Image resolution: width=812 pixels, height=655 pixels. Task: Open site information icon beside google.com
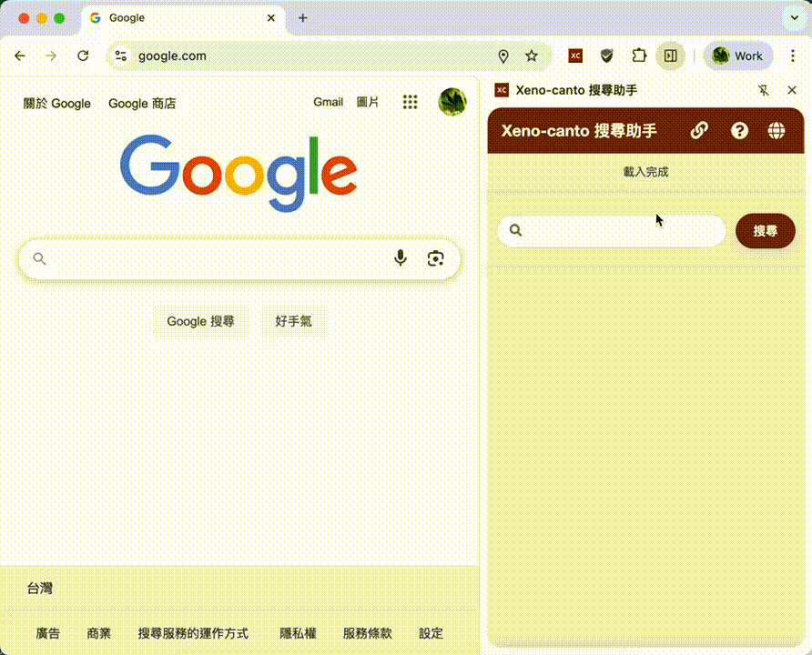(x=121, y=55)
